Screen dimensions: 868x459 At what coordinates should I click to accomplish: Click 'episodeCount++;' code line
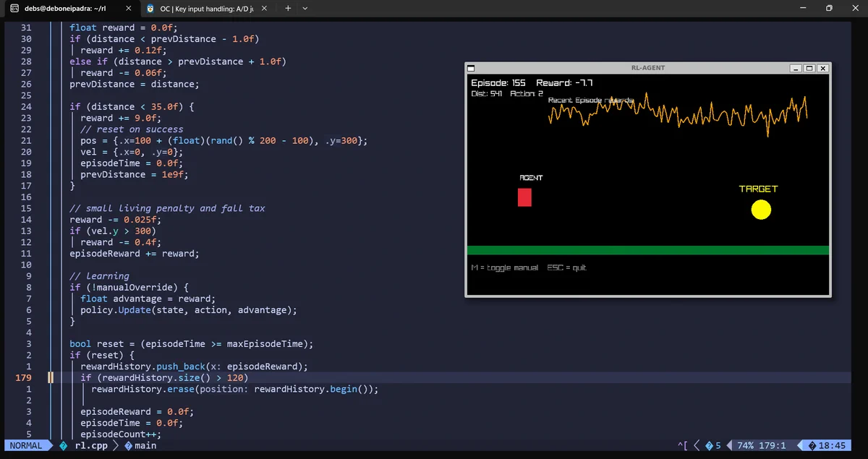121,434
